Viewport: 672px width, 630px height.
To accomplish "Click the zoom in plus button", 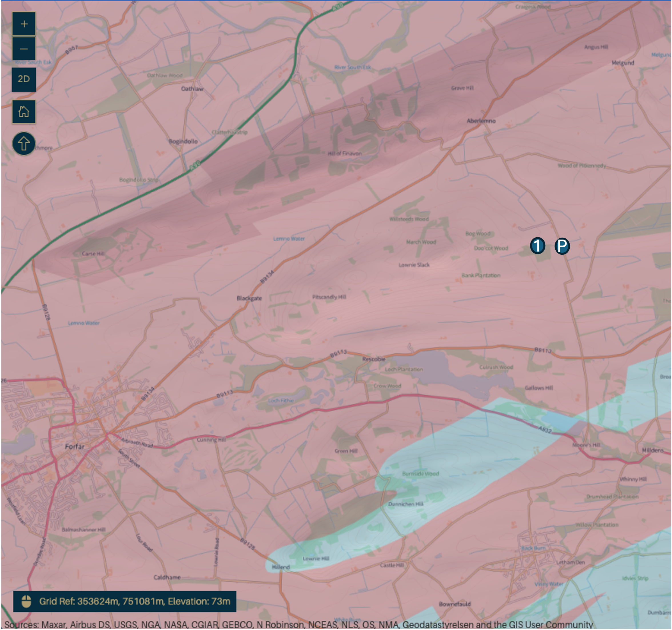I will 24,24.
